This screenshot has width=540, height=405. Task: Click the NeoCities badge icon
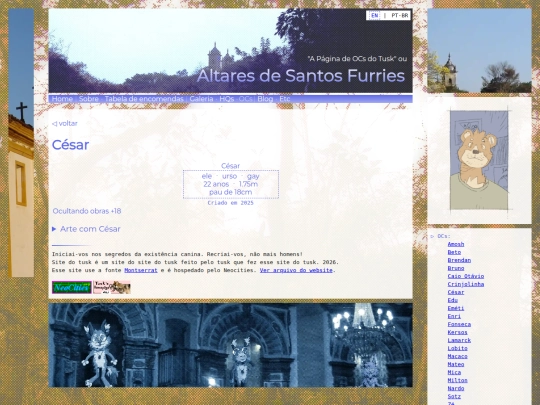(72, 287)
